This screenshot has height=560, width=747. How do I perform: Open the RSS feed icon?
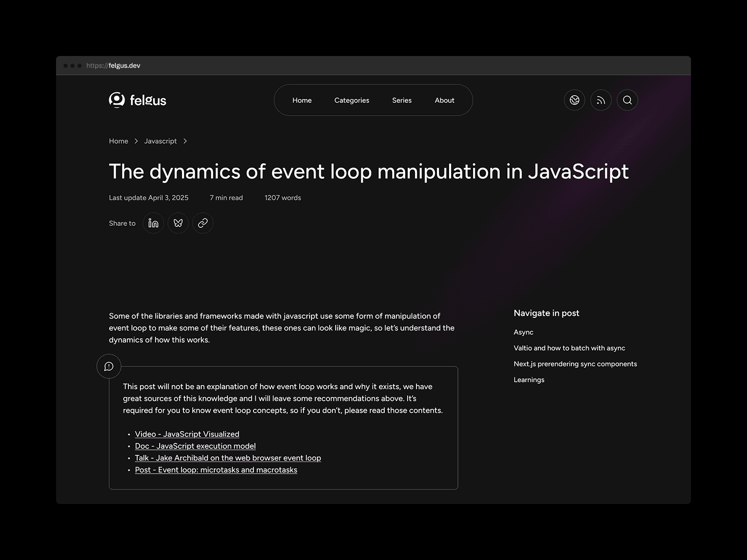pyautogui.click(x=601, y=100)
